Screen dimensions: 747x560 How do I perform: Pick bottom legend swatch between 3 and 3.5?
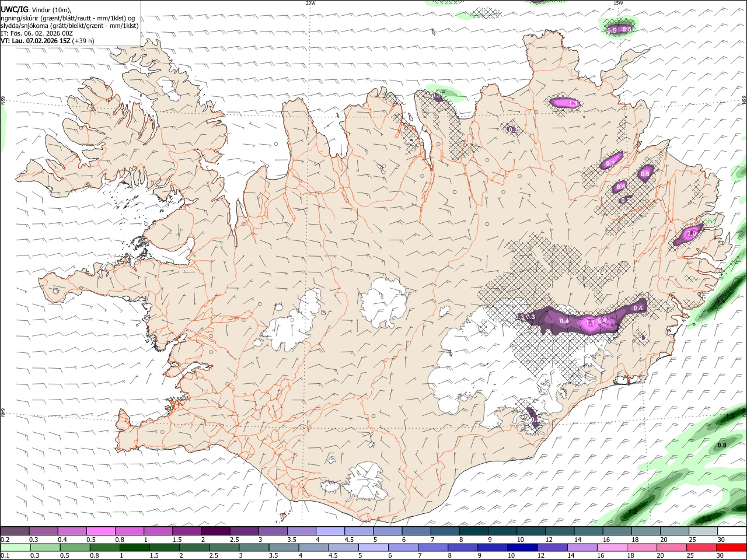pos(254,547)
